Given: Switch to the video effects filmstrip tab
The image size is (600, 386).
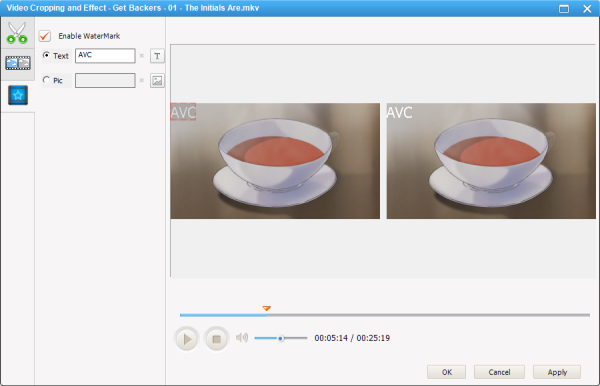Looking at the screenshot, I should click(x=18, y=64).
